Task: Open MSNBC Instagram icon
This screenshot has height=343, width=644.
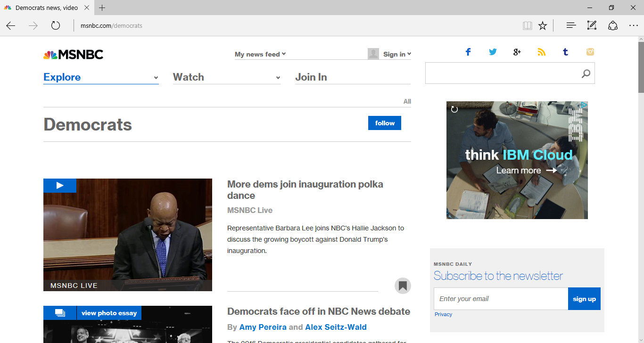Action: (x=590, y=52)
